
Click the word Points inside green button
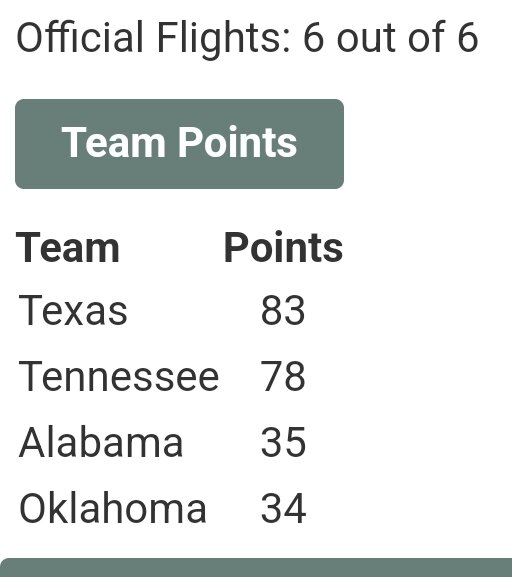point(238,142)
